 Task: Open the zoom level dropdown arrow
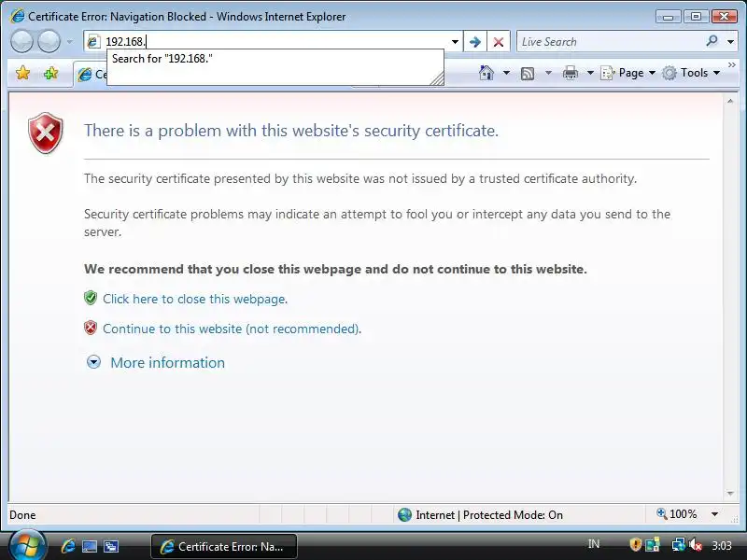click(714, 514)
